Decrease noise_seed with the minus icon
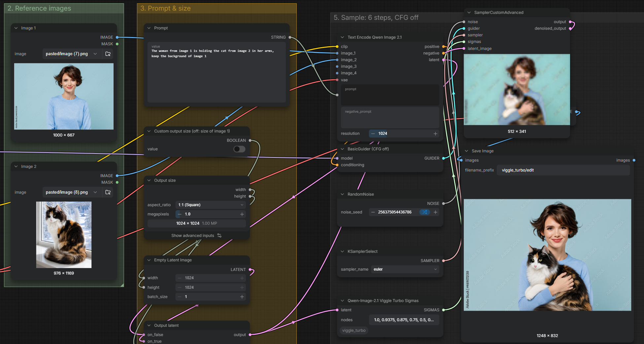Image resolution: width=644 pixels, height=344 pixels. (373, 212)
